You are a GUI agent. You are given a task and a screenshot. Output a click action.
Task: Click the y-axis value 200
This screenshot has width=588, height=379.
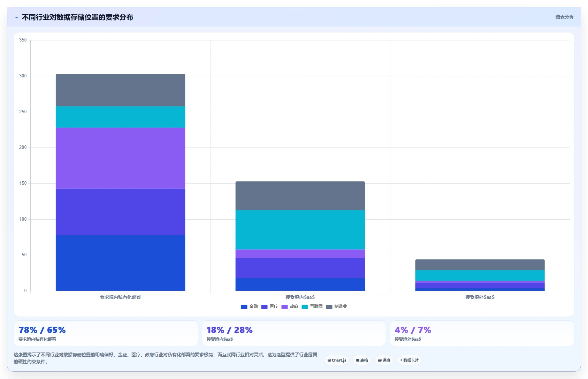23,147
